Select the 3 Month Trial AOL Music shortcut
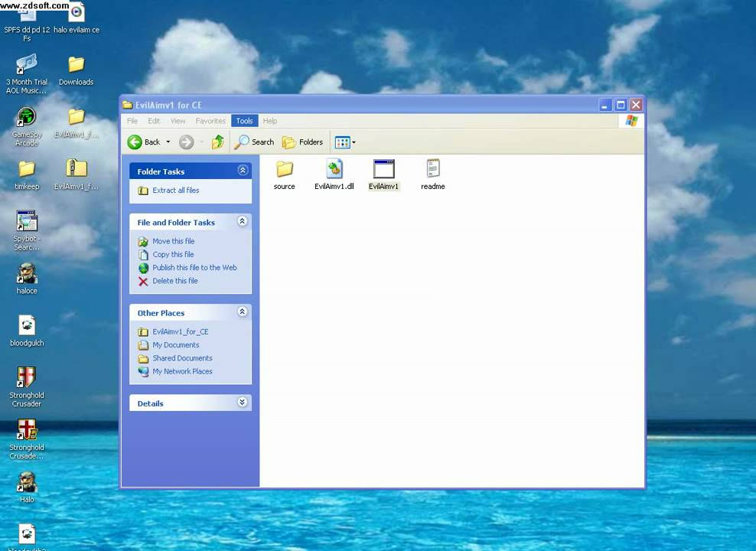Image resolution: width=756 pixels, height=551 pixels. (27, 73)
